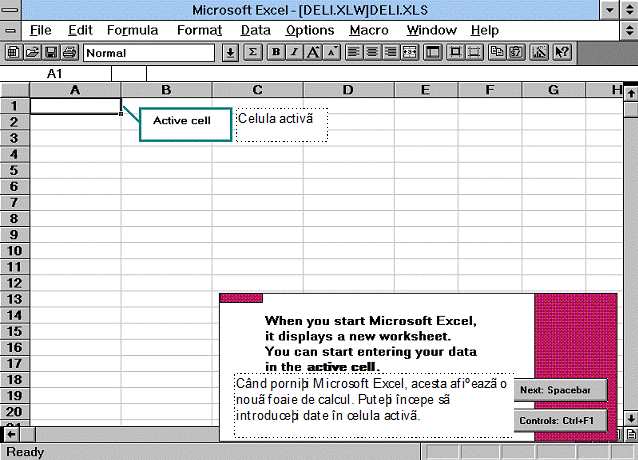The image size is (638, 460).
Task: Select row 15 header
Action: tap(15, 331)
